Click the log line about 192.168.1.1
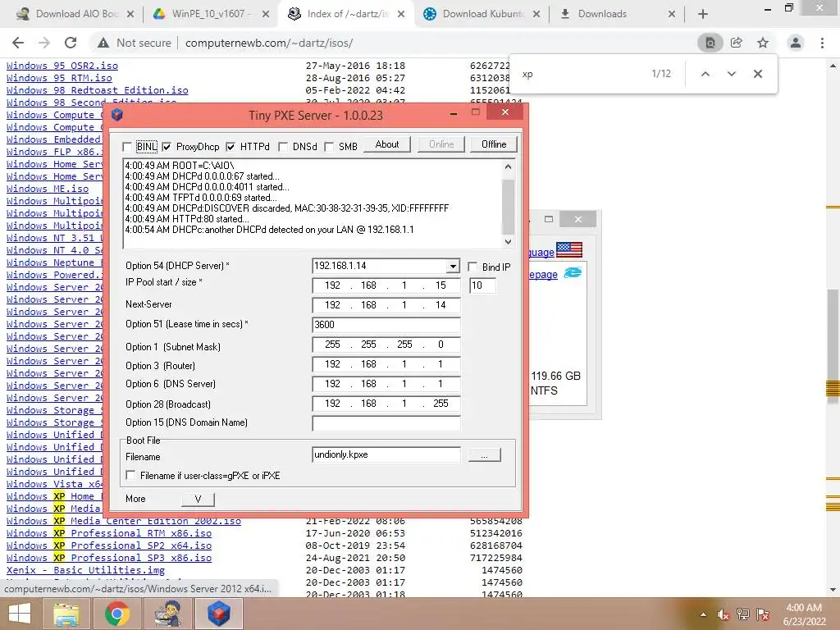 pos(269,230)
